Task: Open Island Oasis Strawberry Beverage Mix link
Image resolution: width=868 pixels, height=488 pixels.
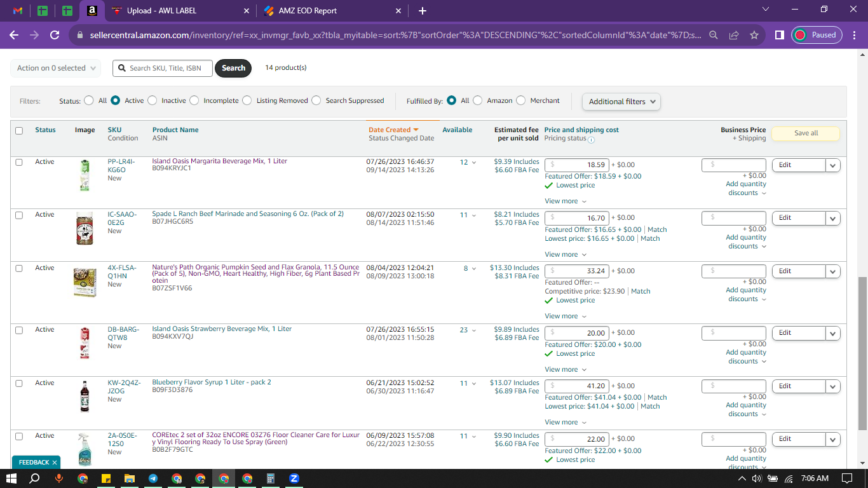Action: point(222,329)
